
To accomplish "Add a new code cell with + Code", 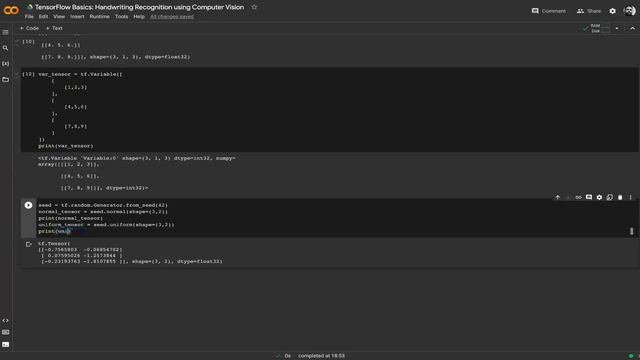I will point(29,28).
